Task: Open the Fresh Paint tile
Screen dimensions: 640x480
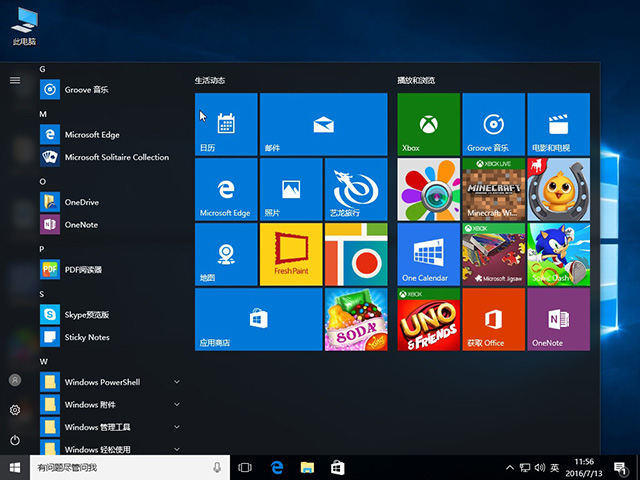Action: pos(290,254)
